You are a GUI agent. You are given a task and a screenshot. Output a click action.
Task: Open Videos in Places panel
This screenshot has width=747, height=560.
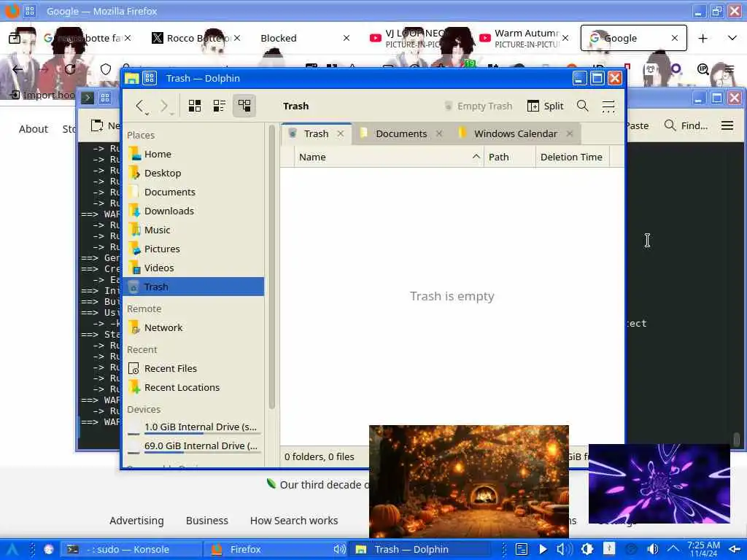click(x=193, y=268)
